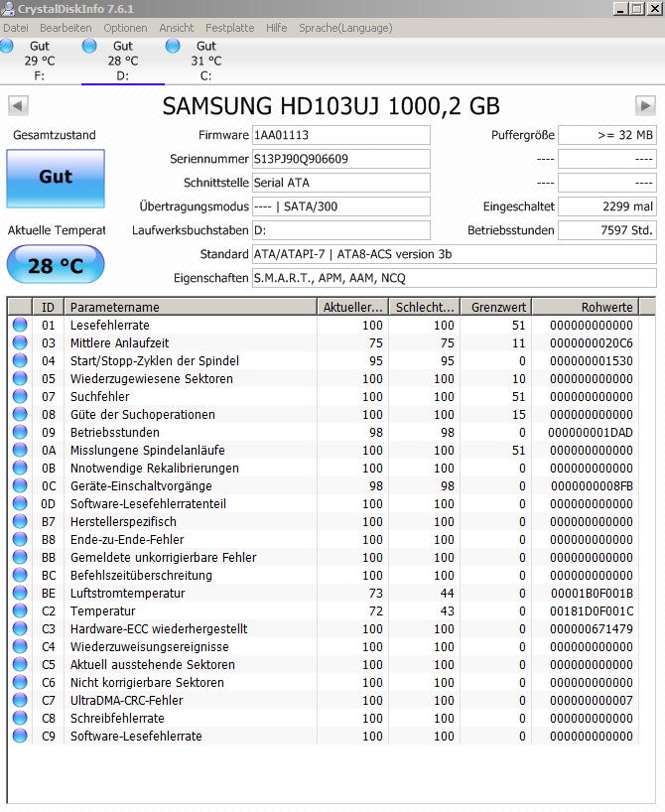Click status icon for Suchfehler row
Image resolution: width=665 pixels, height=812 pixels.
pos(20,397)
